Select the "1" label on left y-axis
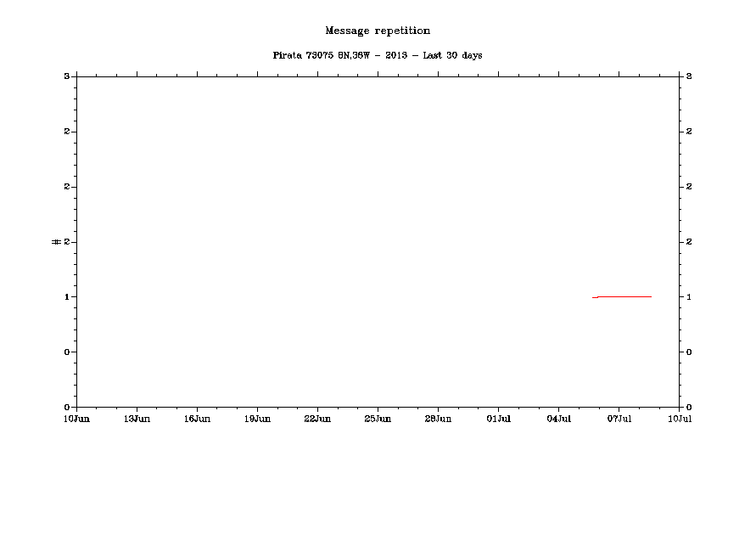 click(66, 297)
